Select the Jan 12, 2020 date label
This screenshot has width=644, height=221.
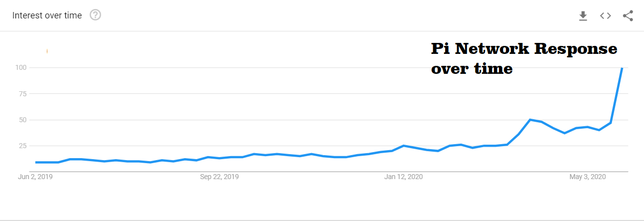pyautogui.click(x=403, y=177)
